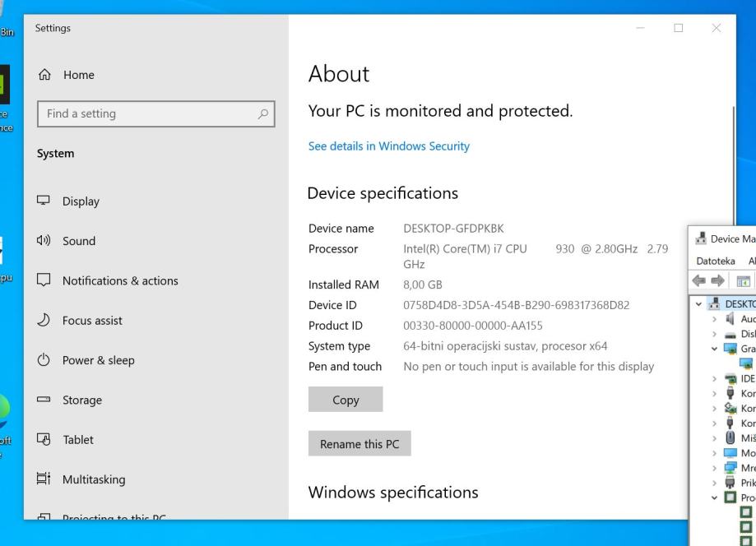Collapse the DESKTOP root node in Device Manager

tap(699, 303)
